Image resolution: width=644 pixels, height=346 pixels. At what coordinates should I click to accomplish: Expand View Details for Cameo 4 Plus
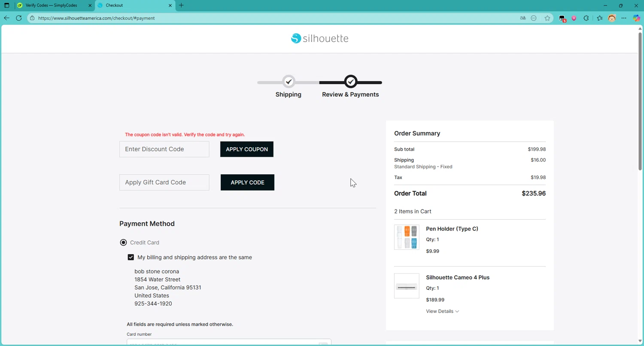[x=442, y=311]
